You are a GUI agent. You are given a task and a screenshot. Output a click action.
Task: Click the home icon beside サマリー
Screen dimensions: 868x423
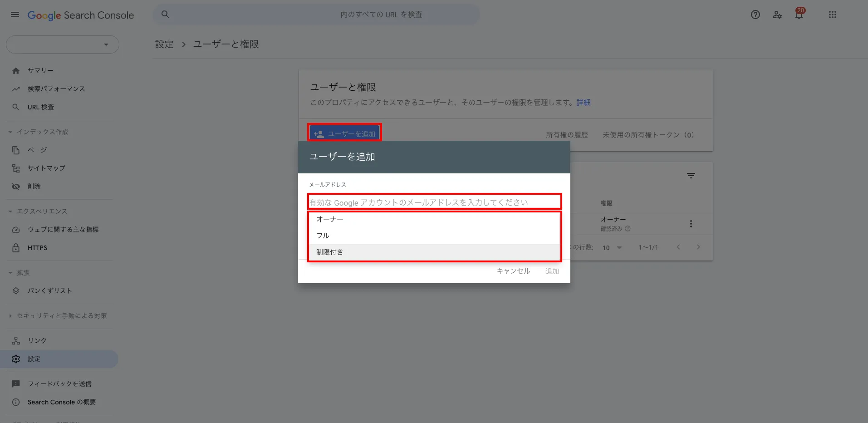[16, 71]
